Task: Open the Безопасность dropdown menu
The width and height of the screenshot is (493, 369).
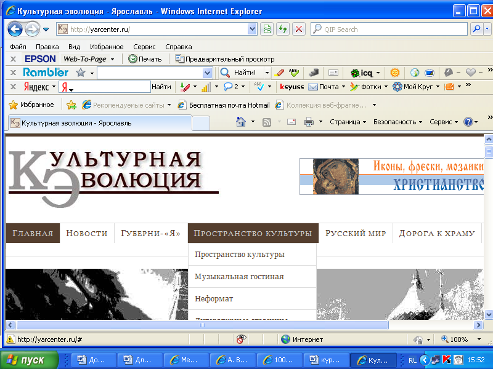Action: click(x=397, y=122)
